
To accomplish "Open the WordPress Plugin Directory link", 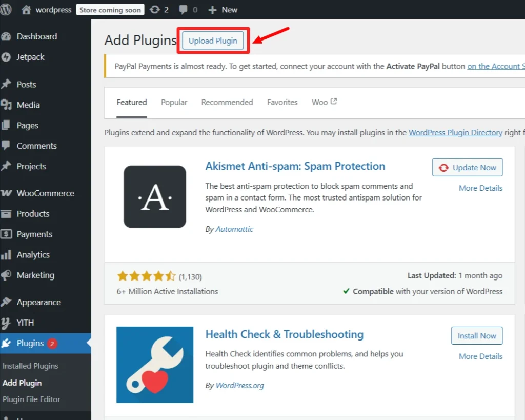I will pos(455,133).
